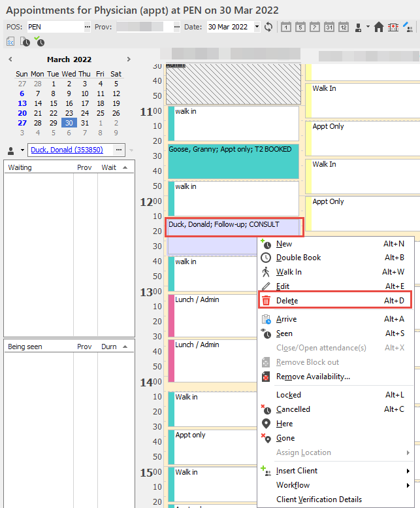Switch to the 5-day calendar view icon

pos(300,27)
